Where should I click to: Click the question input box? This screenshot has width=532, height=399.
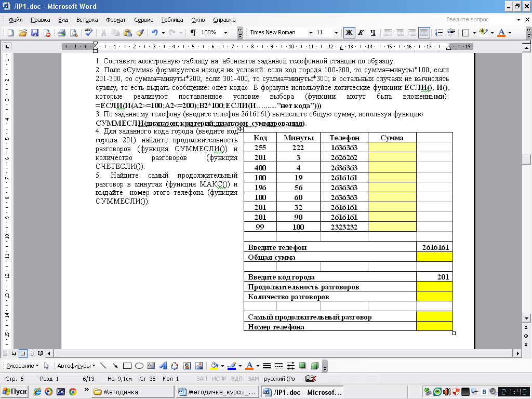pos(480,19)
